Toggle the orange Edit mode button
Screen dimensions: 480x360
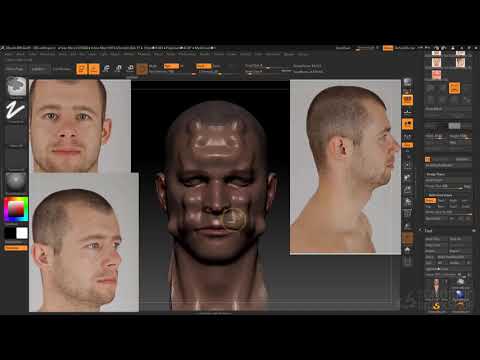coord(82,69)
